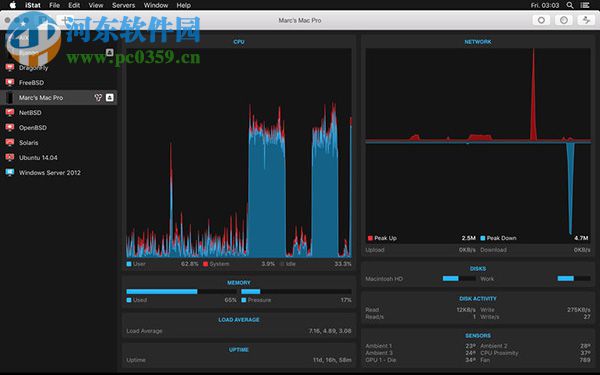Click the CPU usage history graph

239,153
